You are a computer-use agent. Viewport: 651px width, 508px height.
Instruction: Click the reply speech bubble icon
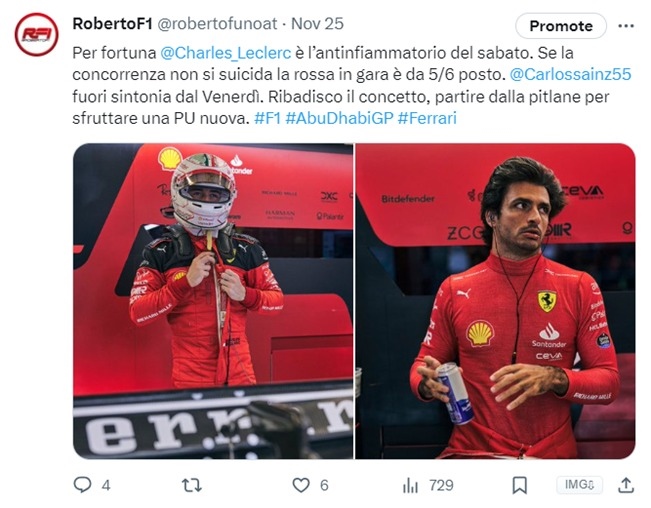(x=82, y=484)
